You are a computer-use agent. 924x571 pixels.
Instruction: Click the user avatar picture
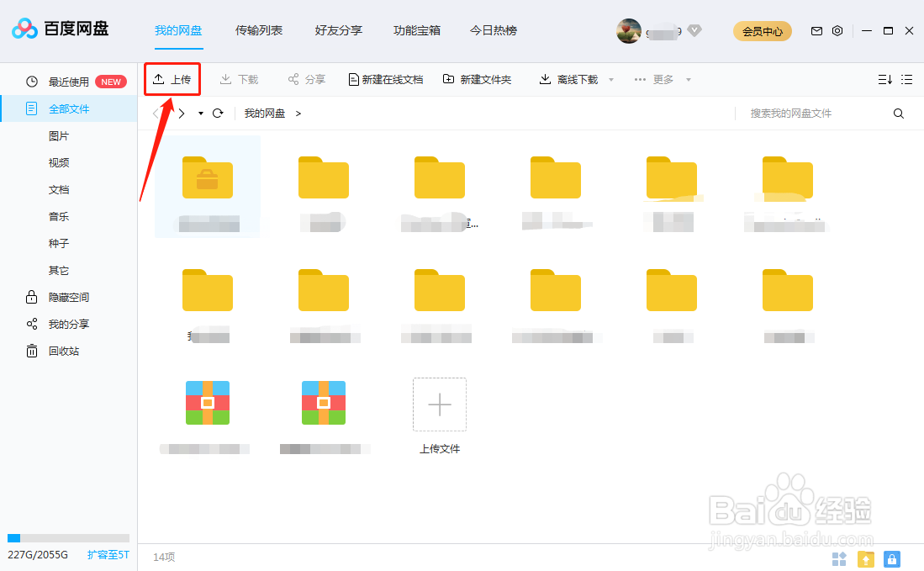tap(628, 30)
